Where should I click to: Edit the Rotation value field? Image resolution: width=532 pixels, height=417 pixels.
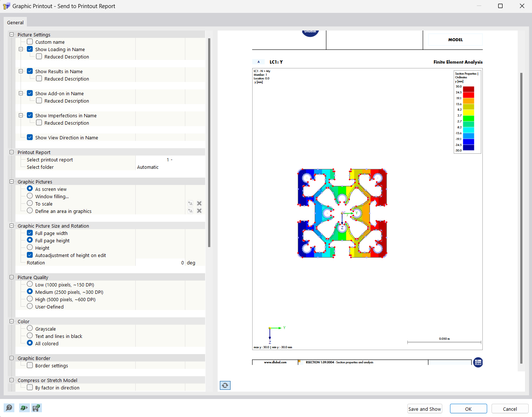tap(160, 263)
